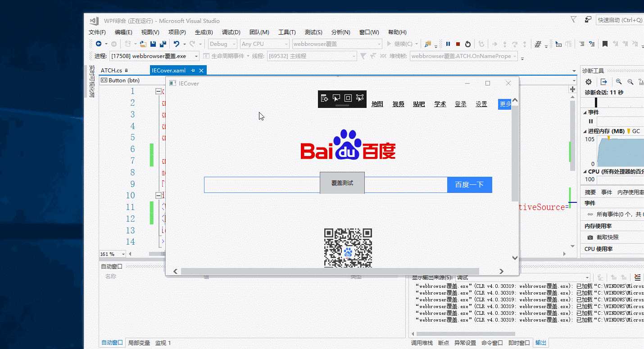Click the track focused element icon in the overlay
This screenshot has width=644, height=349.
pyautogui.click(x=360, y=98)
